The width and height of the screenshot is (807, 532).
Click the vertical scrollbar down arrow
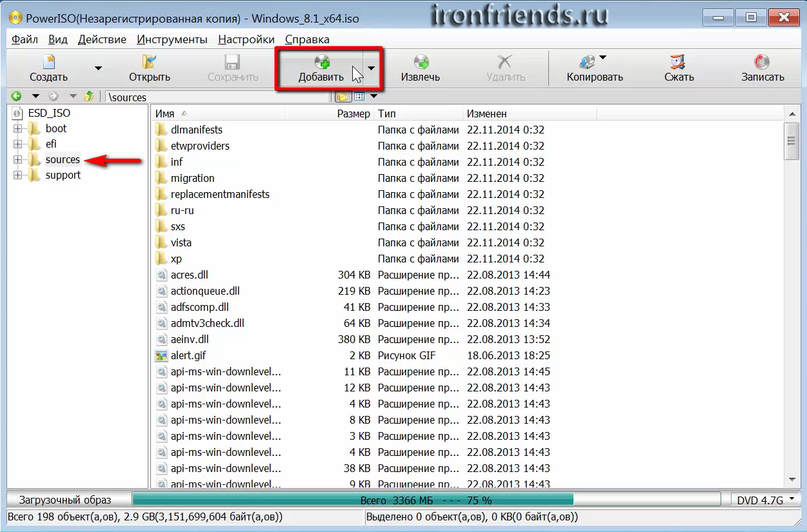click(x=792, y=479)
